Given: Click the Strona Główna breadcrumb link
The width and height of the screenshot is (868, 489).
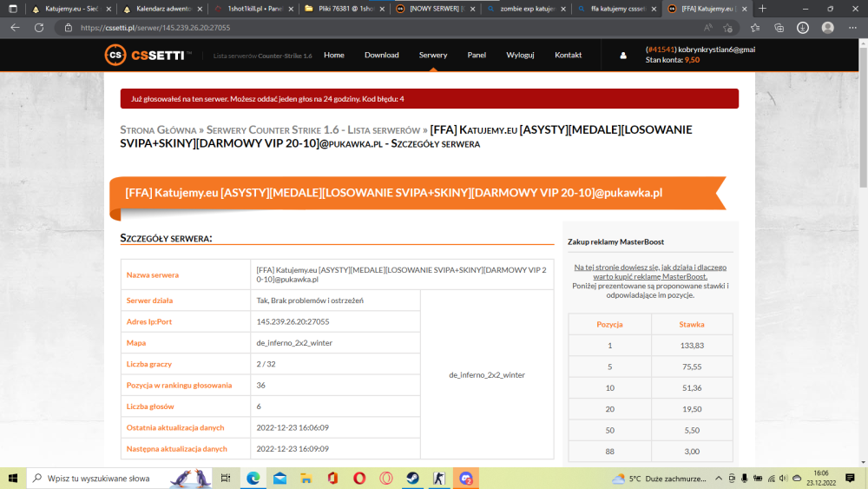Looking at the screenshot, I should [x=158, y=130].
